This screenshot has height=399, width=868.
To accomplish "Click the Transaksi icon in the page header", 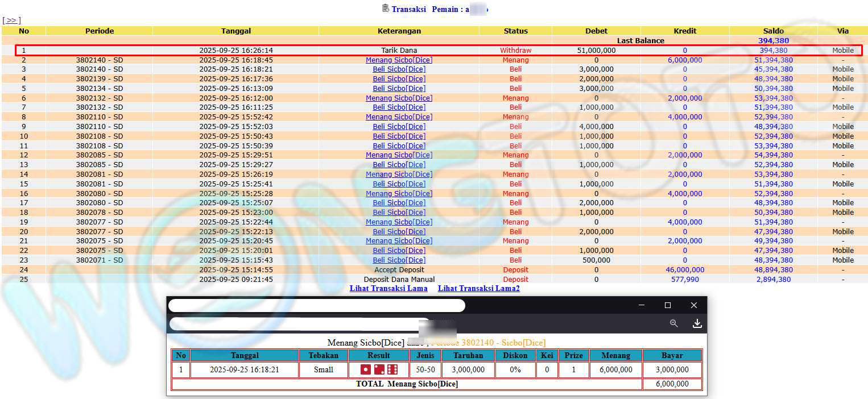I will (386, 9).
